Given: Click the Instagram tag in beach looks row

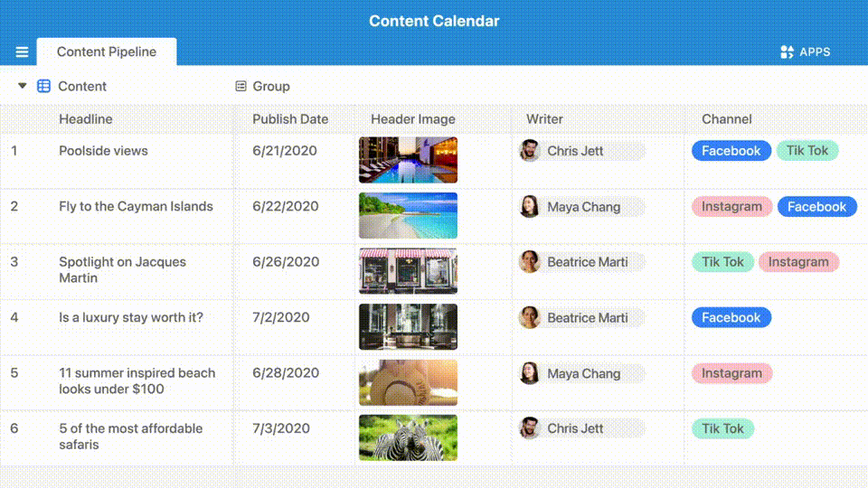Looking at the screenshot, I should pos(731,373).
